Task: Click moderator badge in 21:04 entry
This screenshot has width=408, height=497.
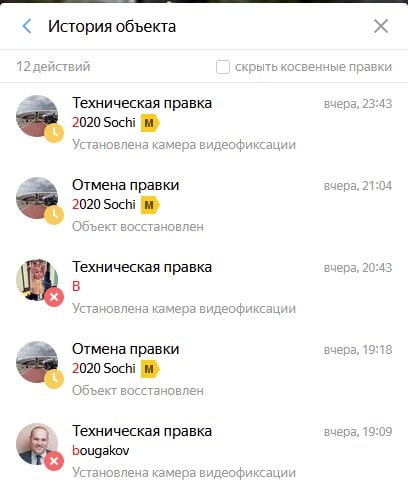Action: 150,205
